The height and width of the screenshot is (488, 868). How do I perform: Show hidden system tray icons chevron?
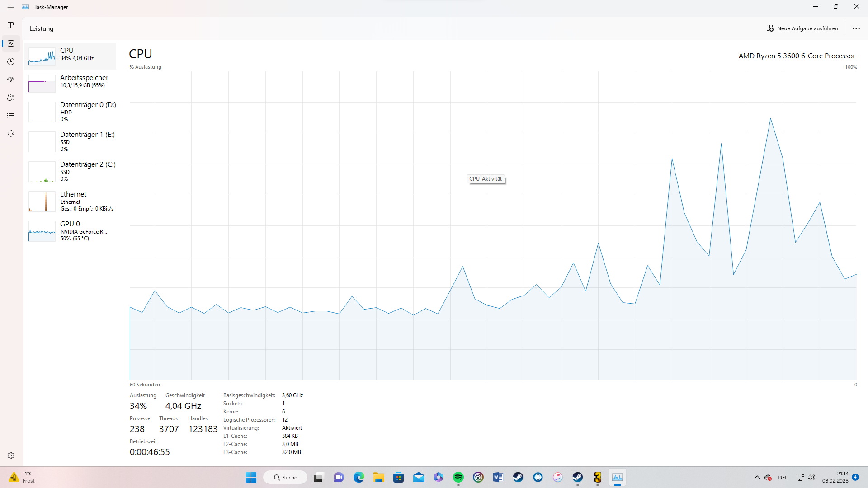pos(757,477)
